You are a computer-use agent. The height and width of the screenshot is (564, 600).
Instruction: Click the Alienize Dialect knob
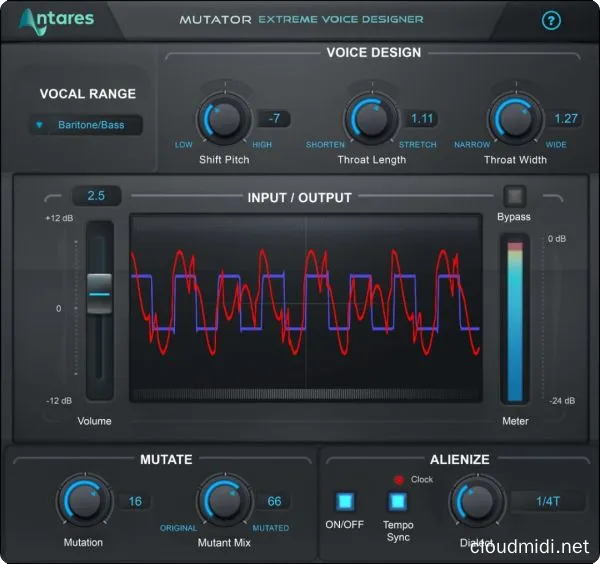[478, 501]
